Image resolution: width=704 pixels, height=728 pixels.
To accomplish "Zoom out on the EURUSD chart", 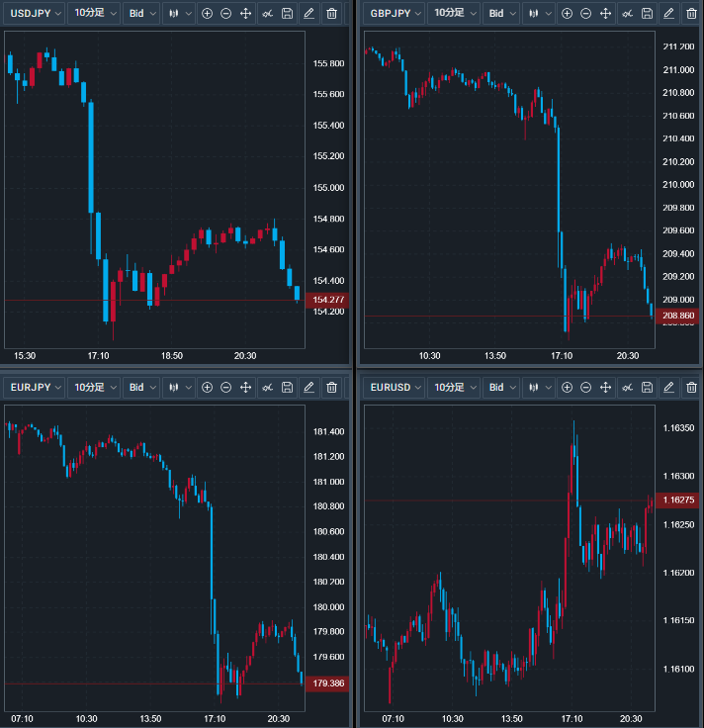I will pyautogui.click(x=586, y=387).
